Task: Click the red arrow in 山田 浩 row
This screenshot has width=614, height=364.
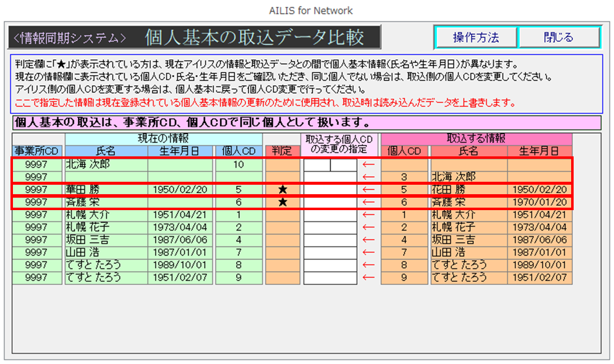Action: point(368,252)
